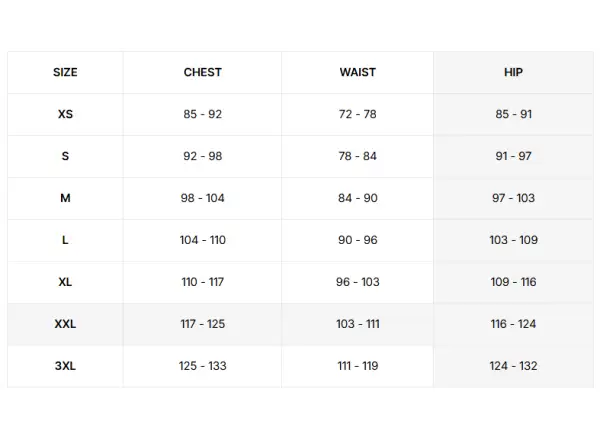Select the highlighted XXL row label

click(65, 324)
